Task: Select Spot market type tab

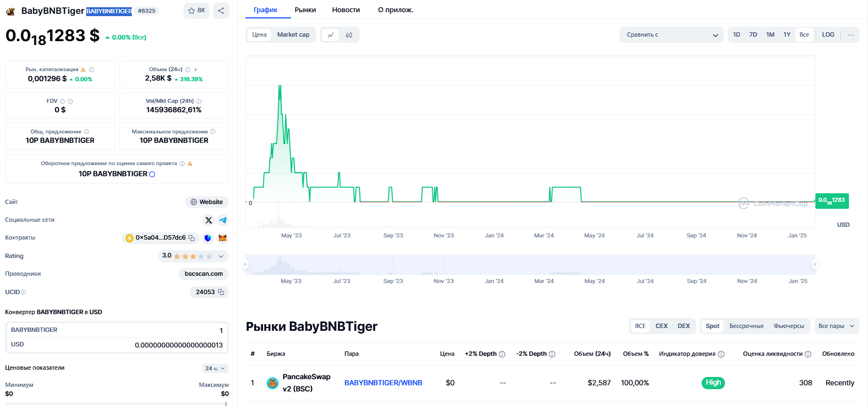Action: coord(713,326)
